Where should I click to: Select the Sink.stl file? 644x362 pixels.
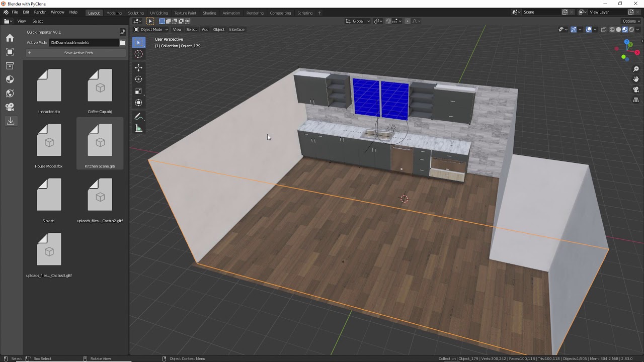[49, 200]
